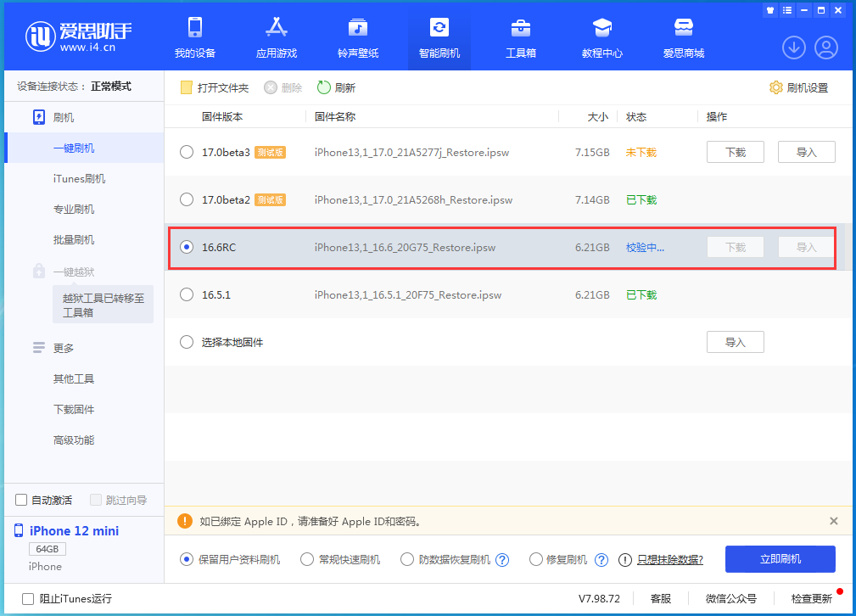The height and width of the screenshot is (616, 856).
Task: Choose 保留用户资料刷机 mode
Action: coord(187,559)
